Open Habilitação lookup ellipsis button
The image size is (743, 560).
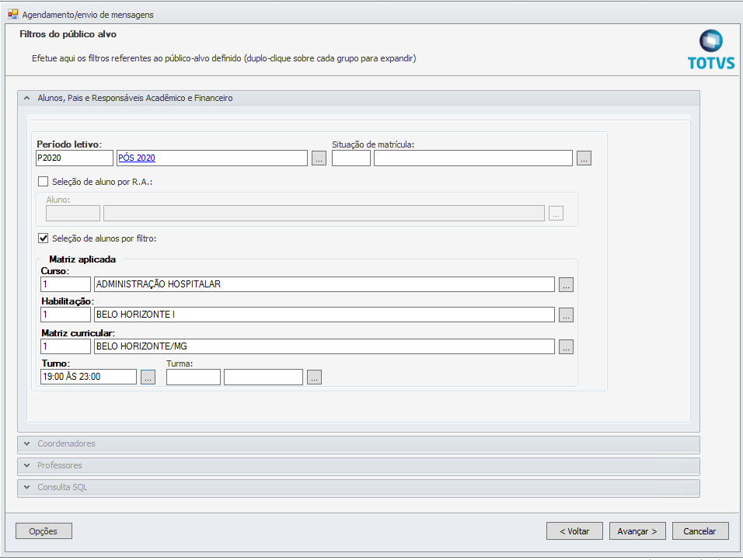point(566,315)
